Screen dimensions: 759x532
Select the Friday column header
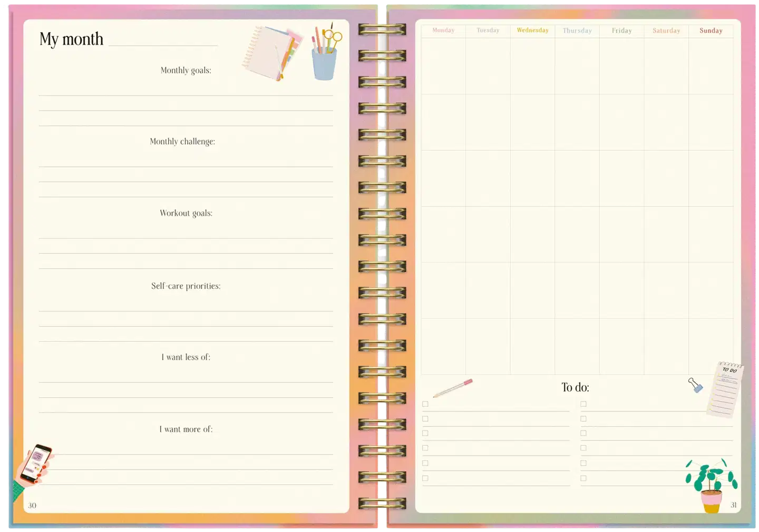click(621, 31)
